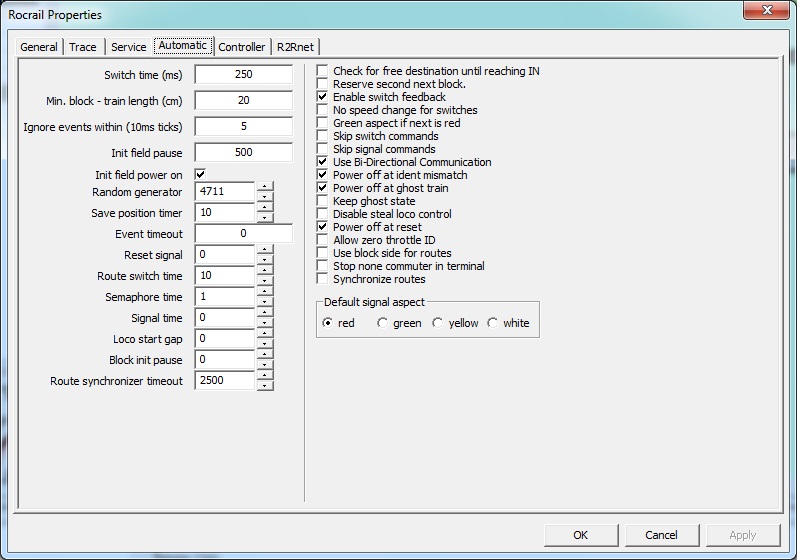Increase the Random generator value

click(x=265, y=186)
